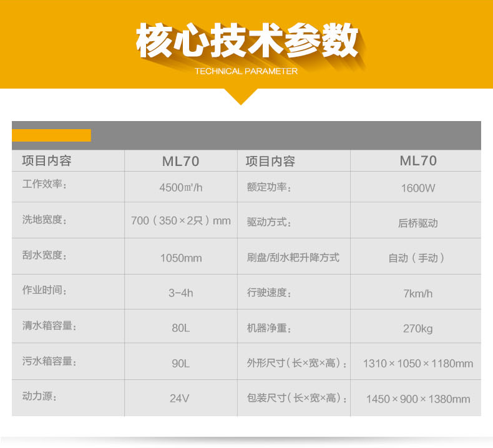Click the 污水箱容量 row label

pyautogui.click(x=49, y=361)
